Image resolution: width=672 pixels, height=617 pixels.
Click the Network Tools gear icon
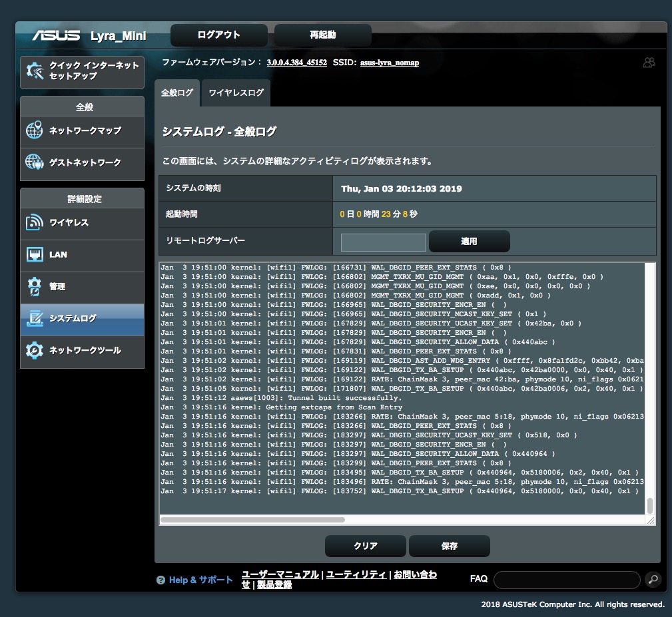34,350
